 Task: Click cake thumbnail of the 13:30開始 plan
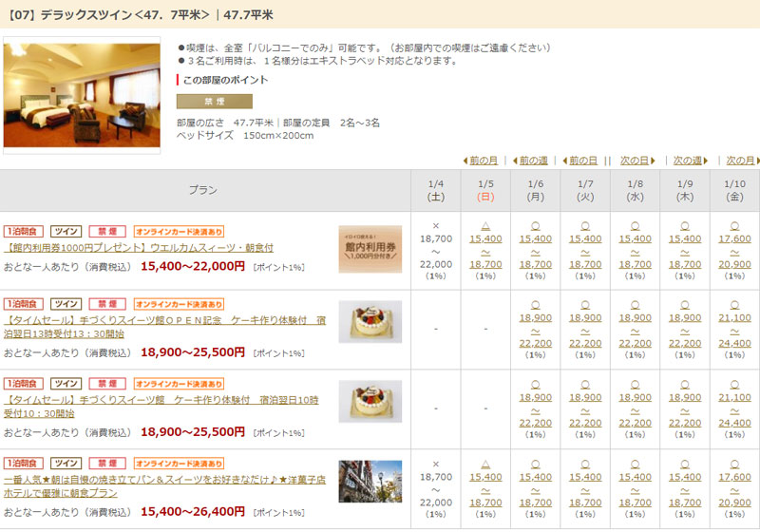(370, 322)
